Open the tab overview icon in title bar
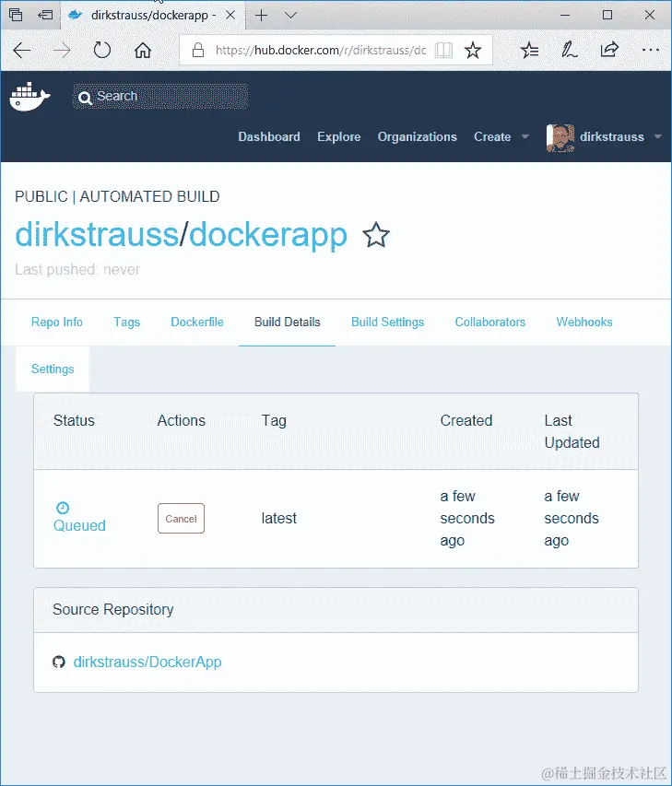672x786 pixels. click(x=16, y=15)
